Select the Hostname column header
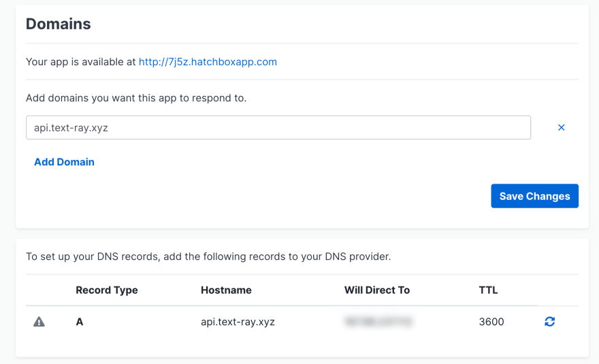The width and height of the screenshot is (599, 364). (226, 291)
